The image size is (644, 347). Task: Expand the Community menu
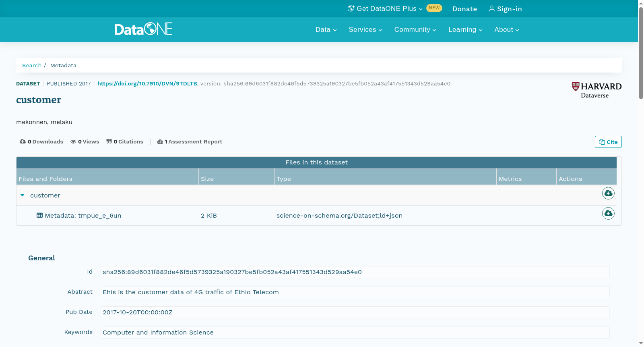tap(415, 30)
